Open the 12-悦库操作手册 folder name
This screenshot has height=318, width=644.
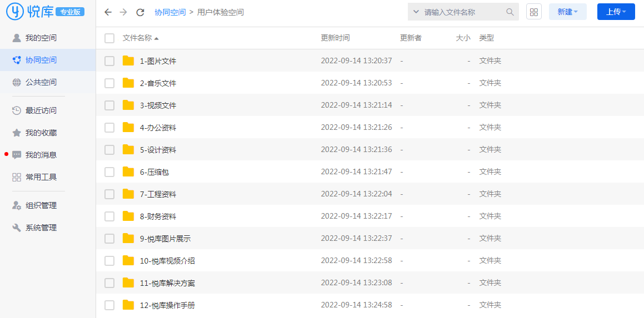(x=167, y=305)
